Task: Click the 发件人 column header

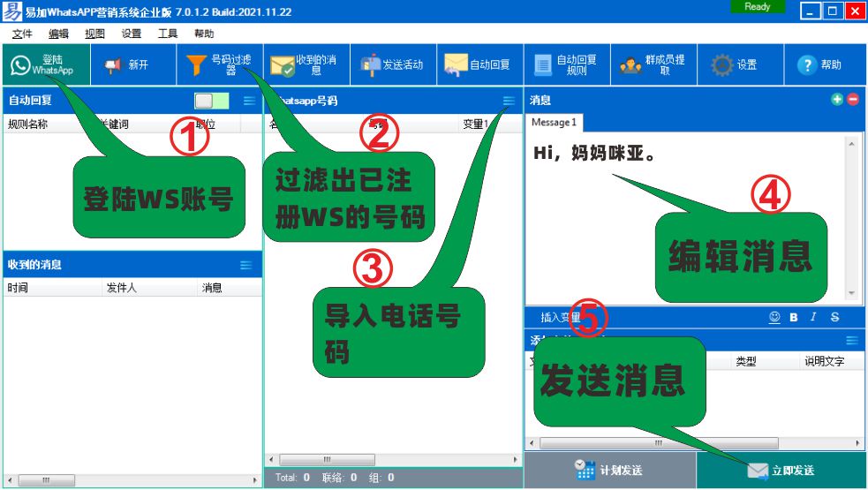Action: [121, 287]
